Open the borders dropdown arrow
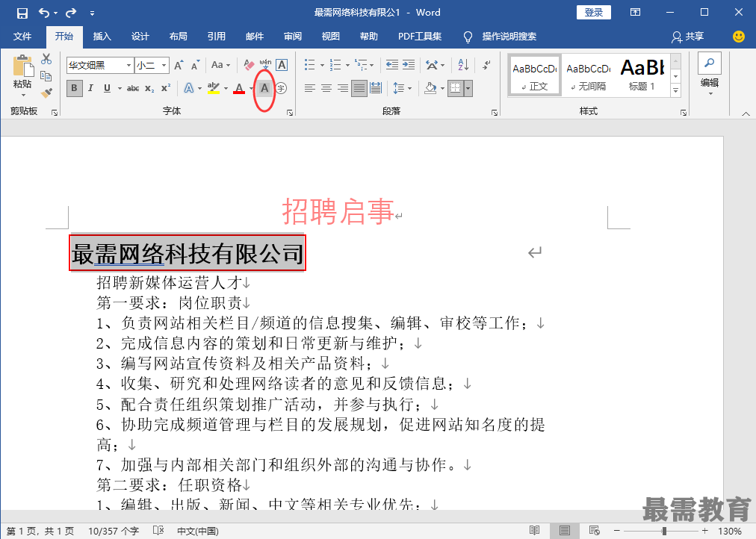756x539 pixels. tap(468, 88)
